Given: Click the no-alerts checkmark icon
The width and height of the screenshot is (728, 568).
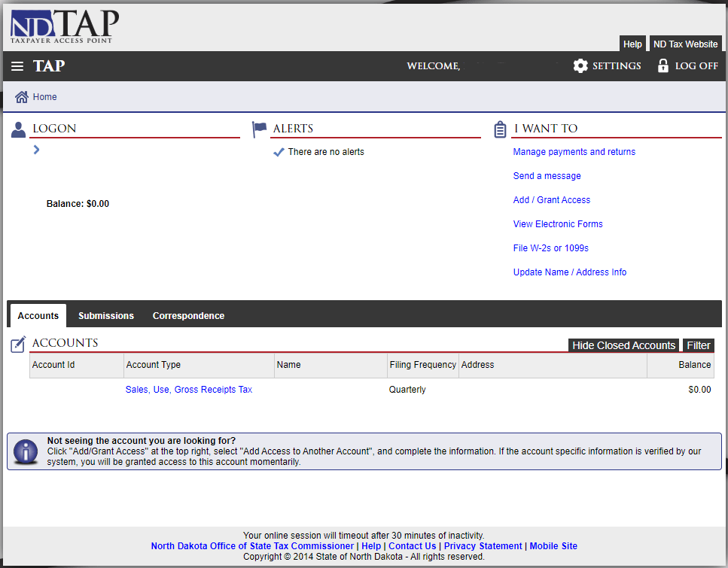Looking at the screenshot, I should tap(279, 152).
